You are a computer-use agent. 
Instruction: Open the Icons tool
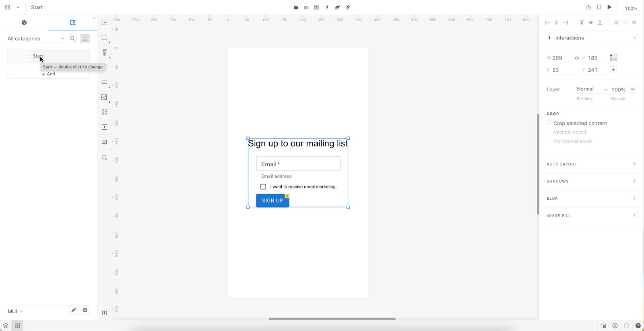[x=104, y=112]
